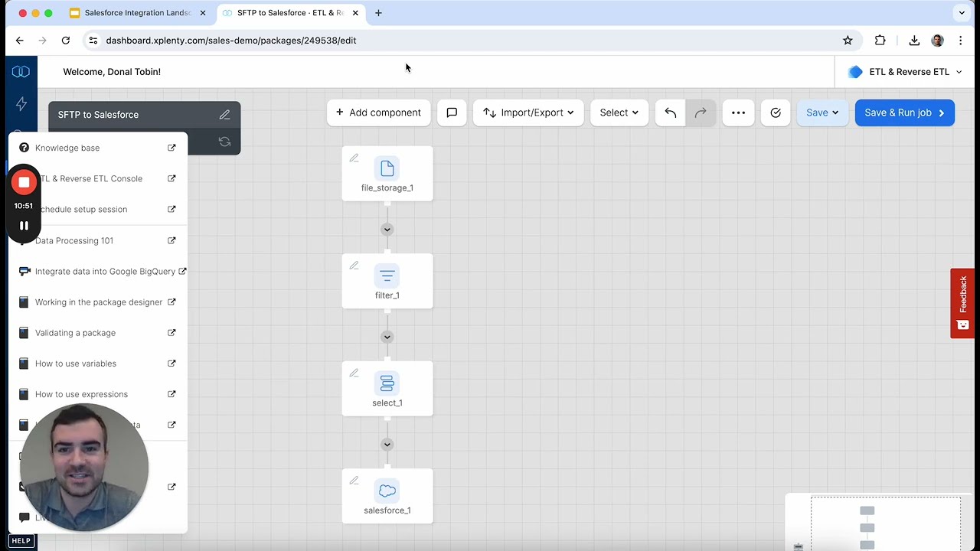Open Working in the package designer article

click(98, 302)
